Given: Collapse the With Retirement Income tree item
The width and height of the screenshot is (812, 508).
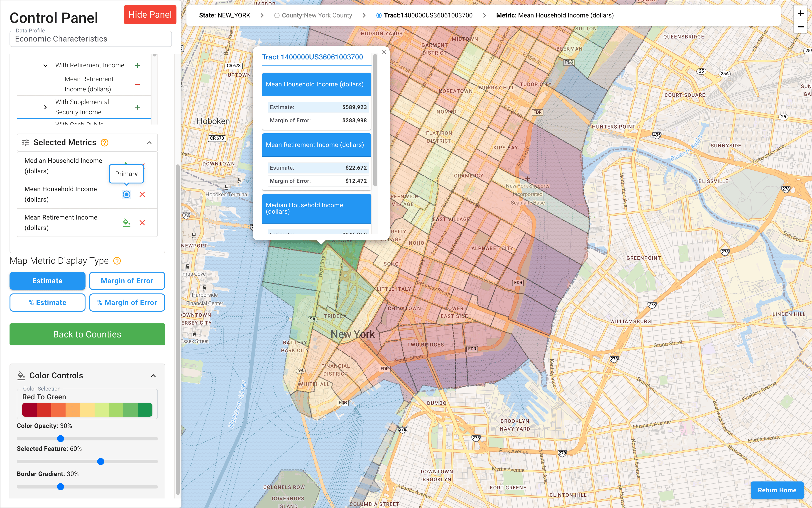Looking at the screenshot, I should click(x=45, y=65).
